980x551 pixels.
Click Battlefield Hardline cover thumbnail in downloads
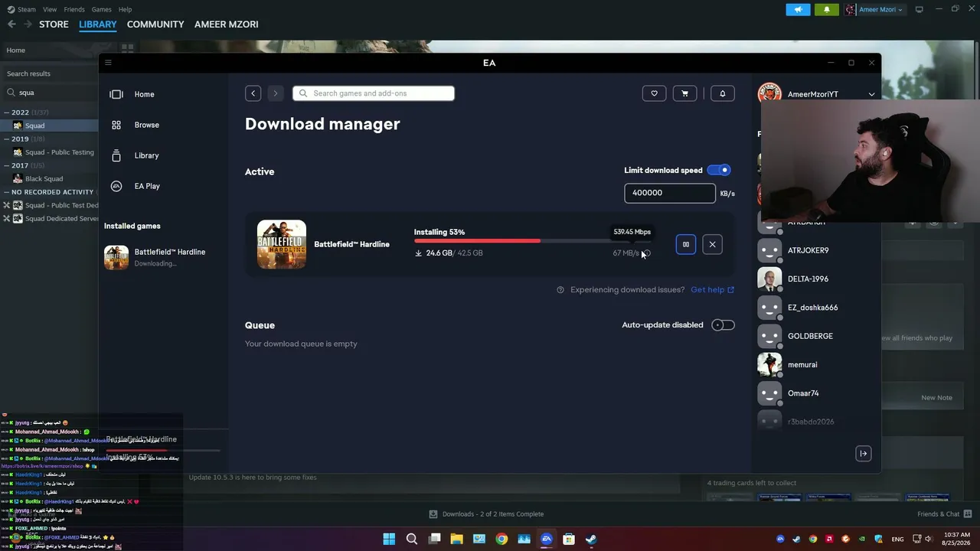pos(282,244)
